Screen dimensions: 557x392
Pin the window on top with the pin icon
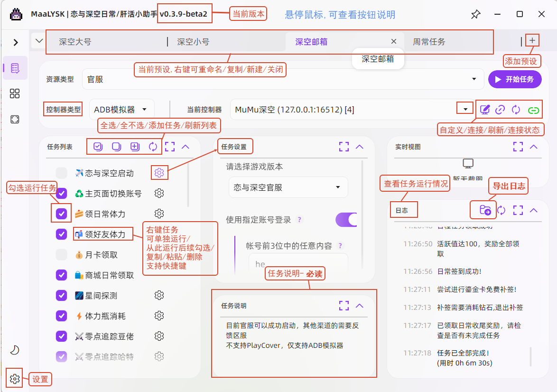coord(475,14)
